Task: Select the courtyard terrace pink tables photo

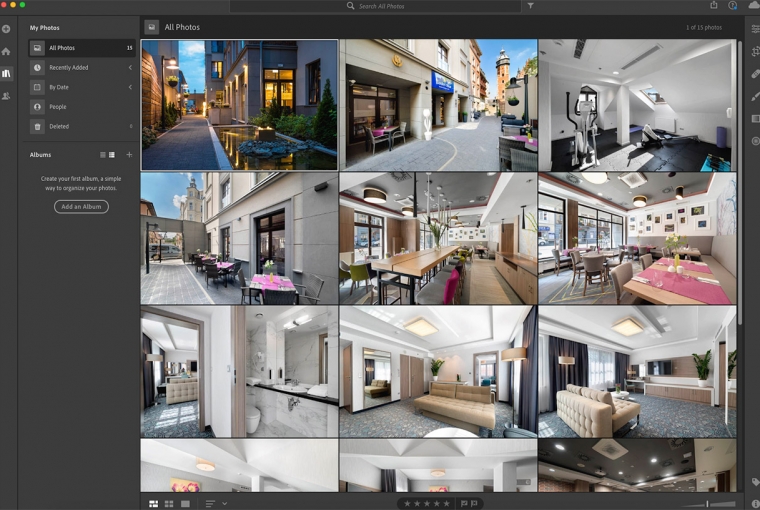Action: (x=239, y=238)
